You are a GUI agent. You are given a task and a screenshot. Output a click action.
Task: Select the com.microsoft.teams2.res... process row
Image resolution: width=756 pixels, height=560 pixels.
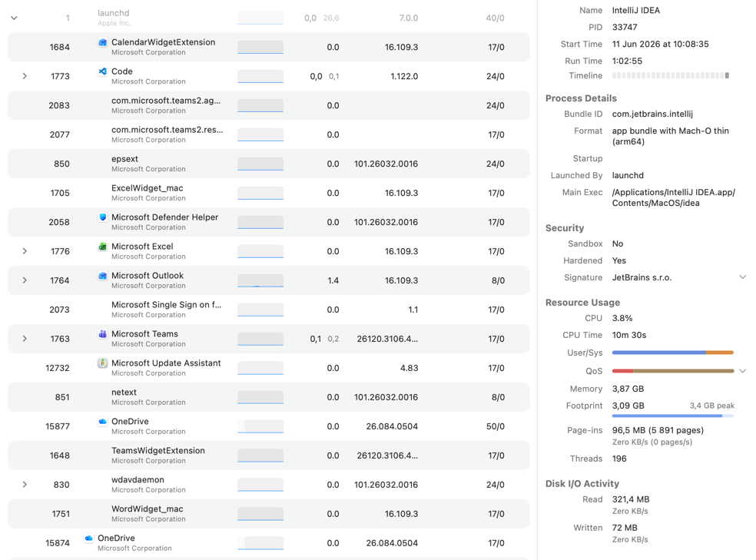coord(269,134)
